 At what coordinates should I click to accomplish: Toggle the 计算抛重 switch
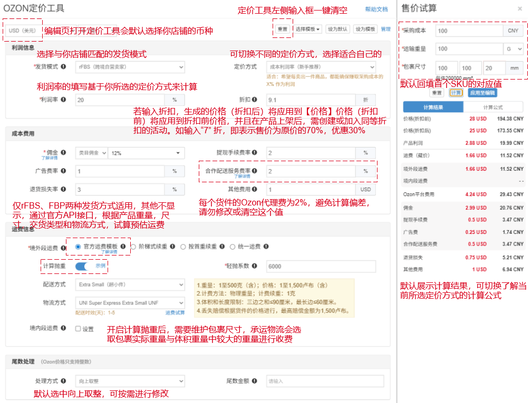click(x=84, y=266)
